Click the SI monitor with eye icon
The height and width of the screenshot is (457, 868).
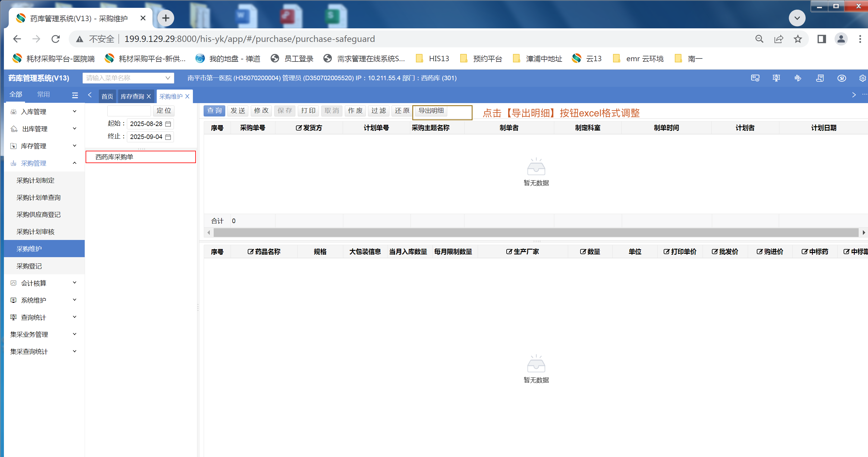[755, 78]
